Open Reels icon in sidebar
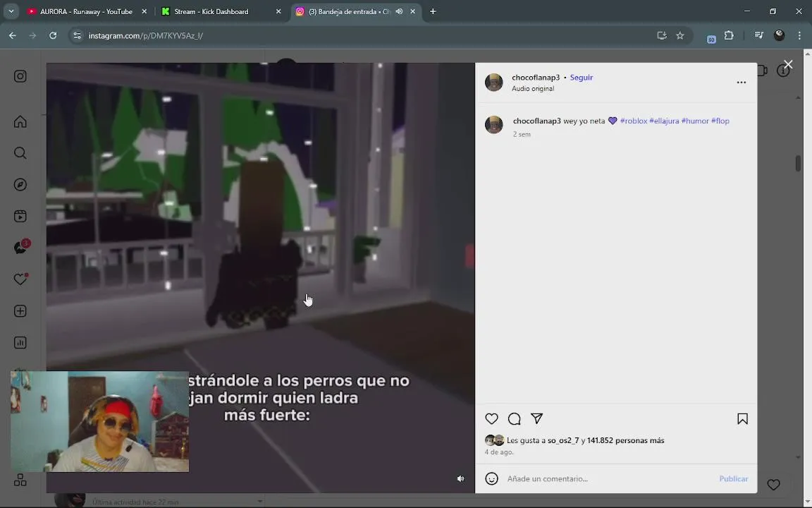 20,216
